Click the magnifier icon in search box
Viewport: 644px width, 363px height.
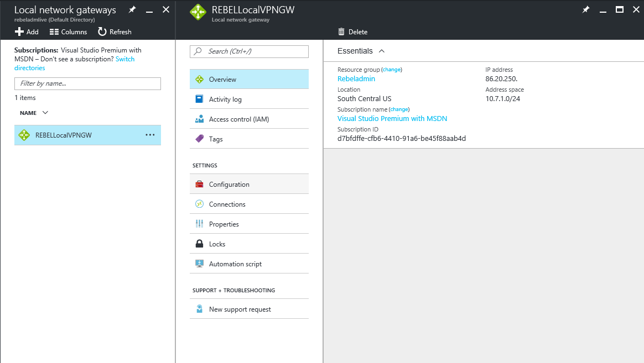pyautogui.click(x=198, y=51)
